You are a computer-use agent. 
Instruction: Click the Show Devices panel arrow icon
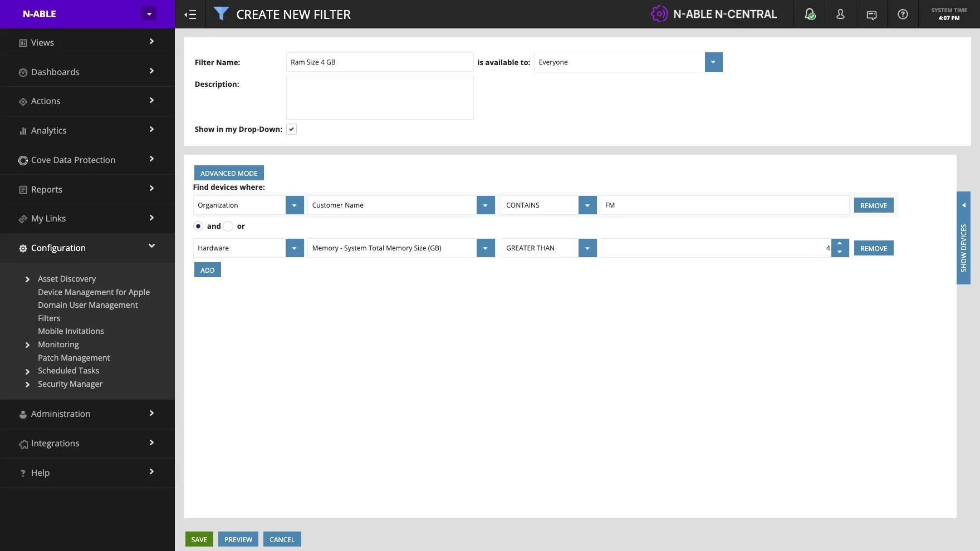point(963,205)
